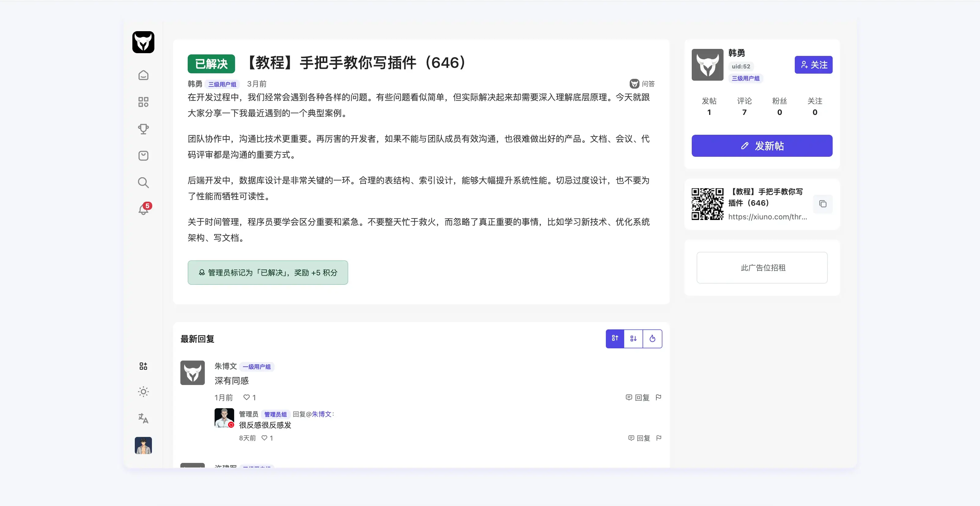Open 朱博文's avatar

(193, 372)
